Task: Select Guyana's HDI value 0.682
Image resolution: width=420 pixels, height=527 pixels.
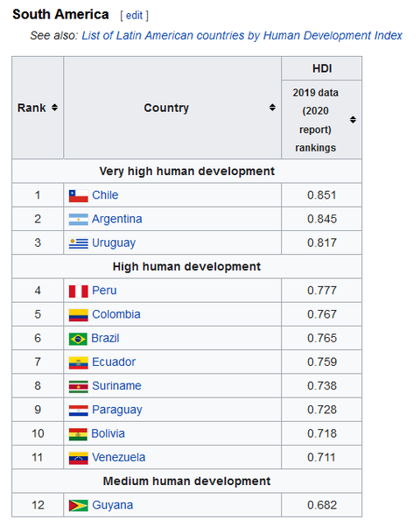Action: (x=322, y=505)
